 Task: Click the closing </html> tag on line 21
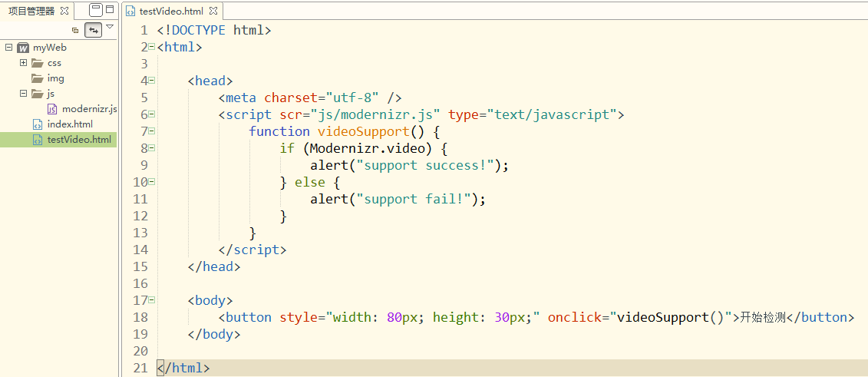pos(183,368)
